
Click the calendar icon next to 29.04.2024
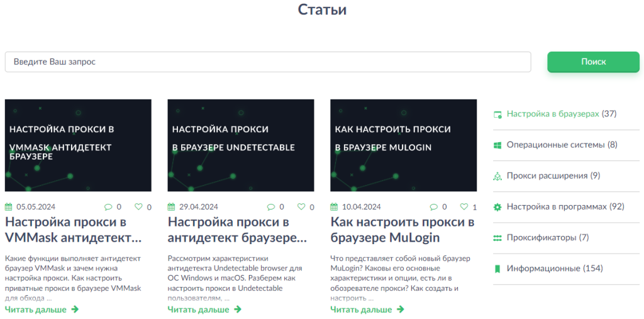pos(171,207)
